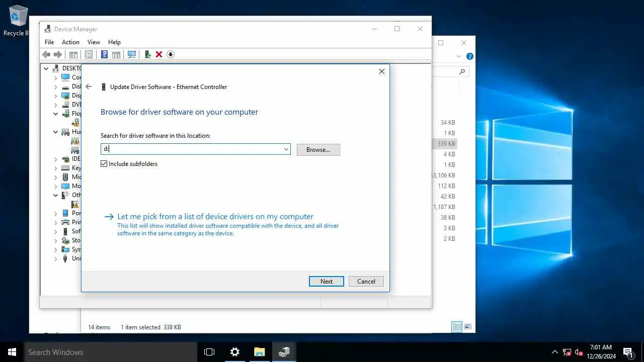The width and height of the screenshot is (644, 362).
Task: Click the Browse... button
Action: click(318, 150)
